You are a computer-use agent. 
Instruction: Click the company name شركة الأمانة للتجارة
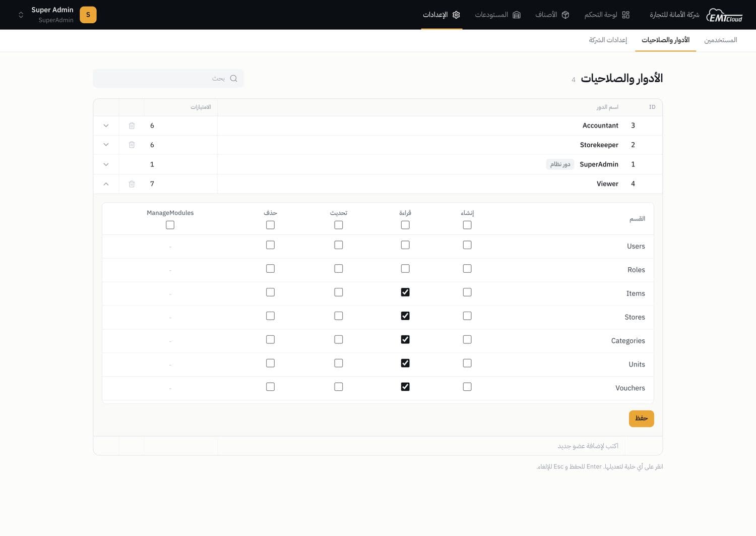(x=674, y=15)
